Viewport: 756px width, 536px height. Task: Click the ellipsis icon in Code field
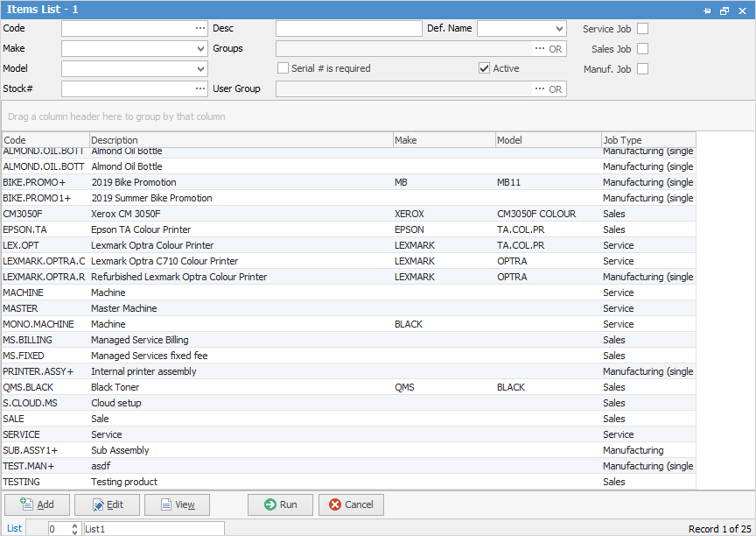199,29
